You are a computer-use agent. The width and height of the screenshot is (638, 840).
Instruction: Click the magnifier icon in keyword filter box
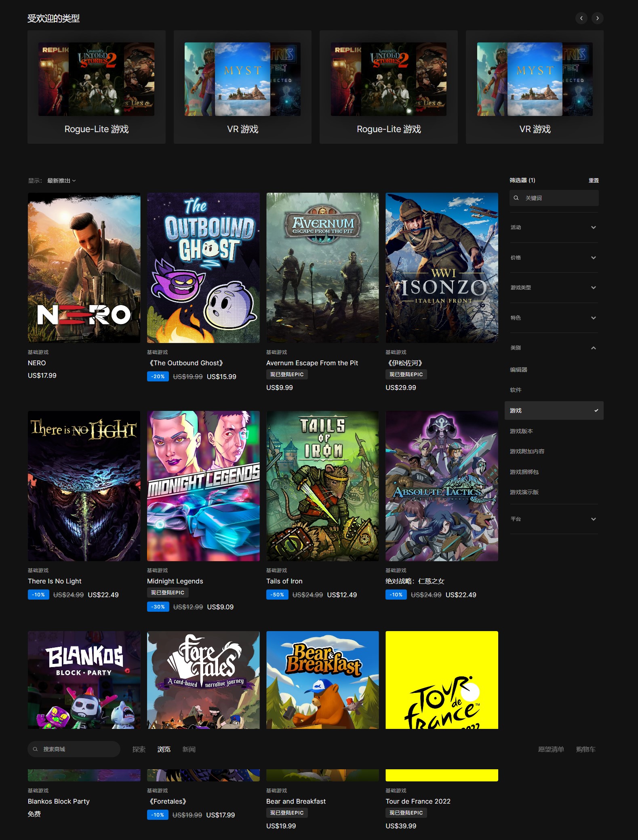pos(516,198)
